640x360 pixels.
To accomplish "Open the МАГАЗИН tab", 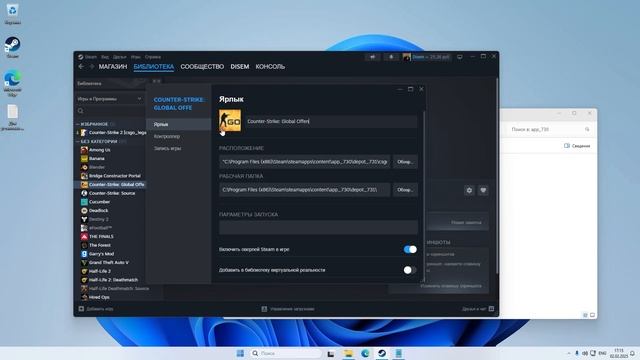I will coord(113,67).
